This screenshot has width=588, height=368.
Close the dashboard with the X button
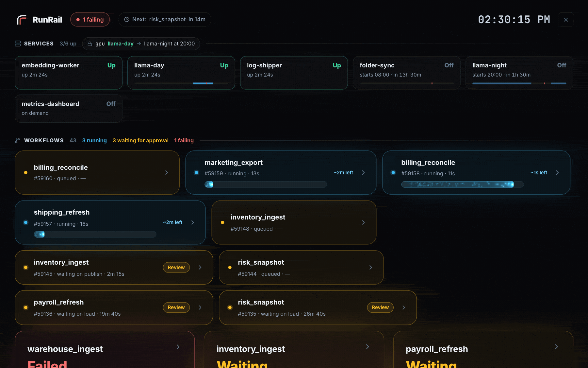click(566, 20)
